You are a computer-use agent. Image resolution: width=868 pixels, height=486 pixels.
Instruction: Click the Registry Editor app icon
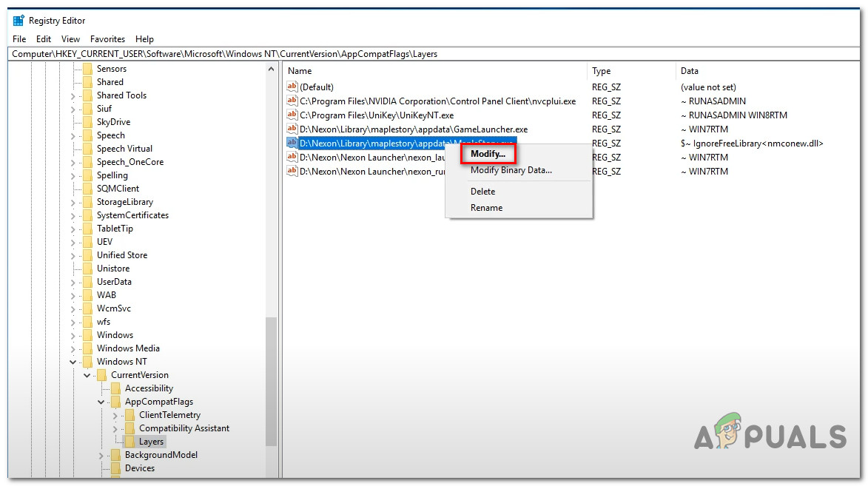click(x=18, y=21)
